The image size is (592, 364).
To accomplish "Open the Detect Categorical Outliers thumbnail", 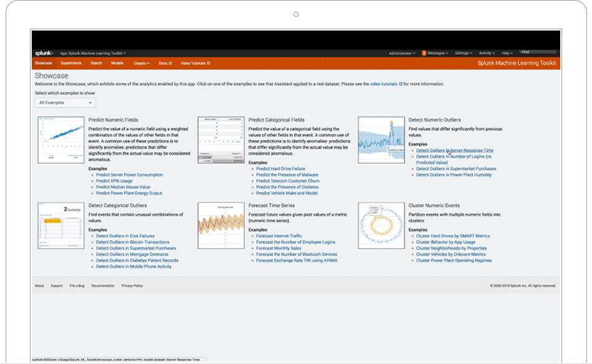I will pyautogui.click(x=61, y=226).
